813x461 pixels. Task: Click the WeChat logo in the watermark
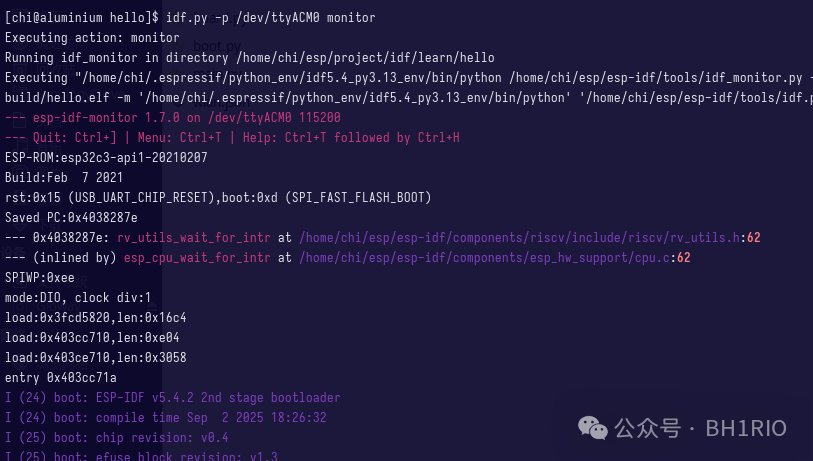pyautogui.click(x=593, y=428)
